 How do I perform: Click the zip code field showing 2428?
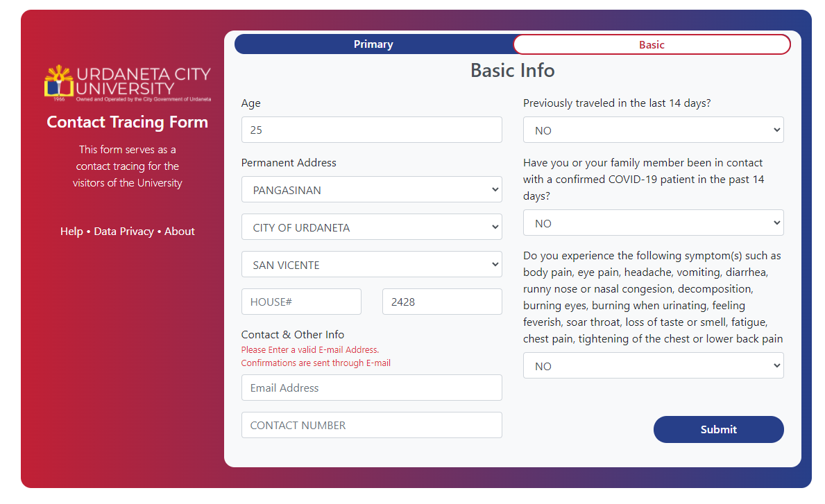pyautogui.click(x=442, y=302)
